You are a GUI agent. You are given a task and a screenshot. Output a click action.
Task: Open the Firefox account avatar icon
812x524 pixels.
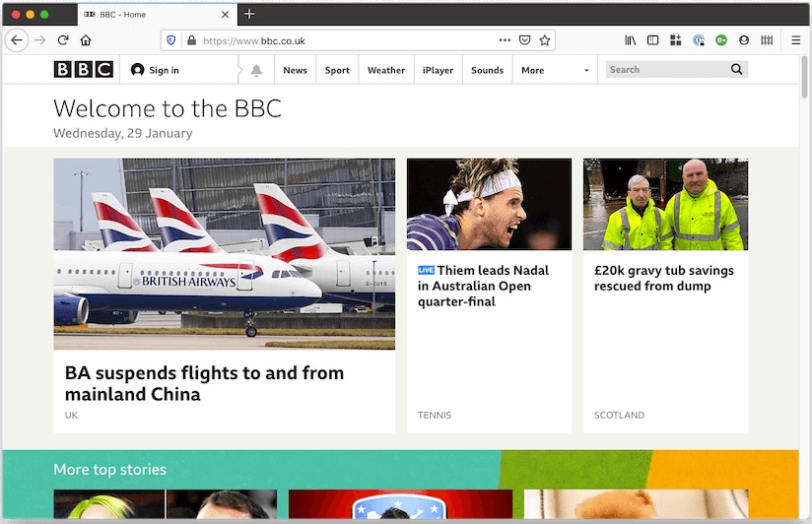(x=744, y=39)
